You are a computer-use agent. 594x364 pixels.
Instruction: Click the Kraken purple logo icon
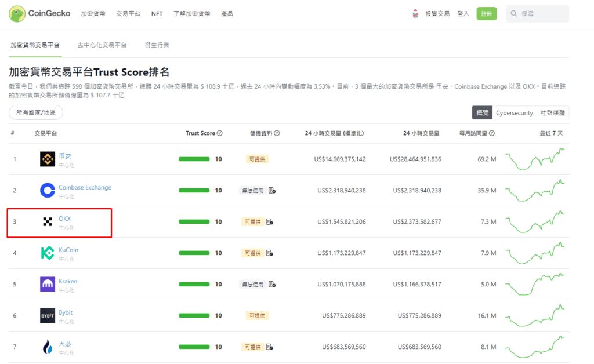[48, 285]
